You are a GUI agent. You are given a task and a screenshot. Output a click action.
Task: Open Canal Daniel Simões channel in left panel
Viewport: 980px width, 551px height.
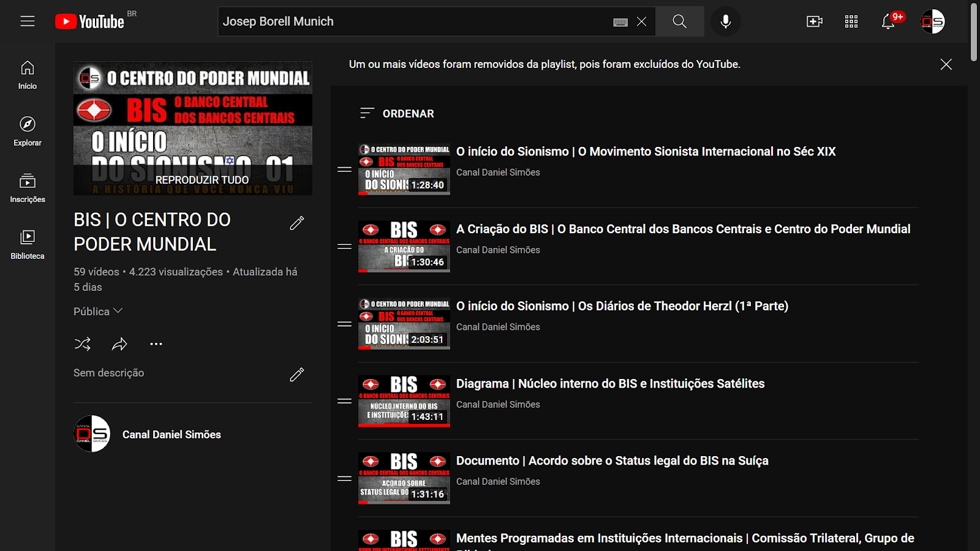coord(171,434)
